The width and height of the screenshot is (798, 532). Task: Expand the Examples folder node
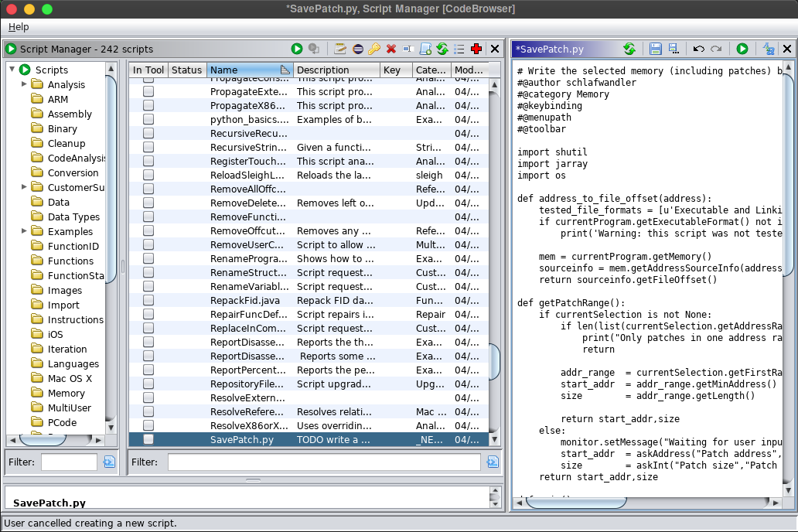pyautogui.click(x=23, y=230)
